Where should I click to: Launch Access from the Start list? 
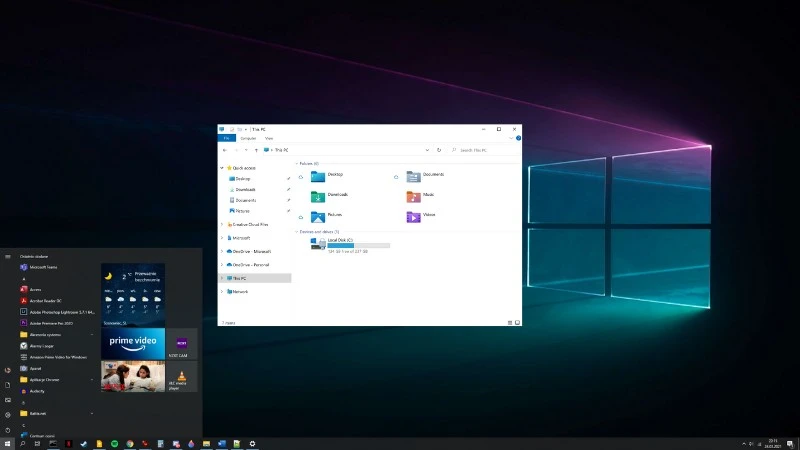[31, 289]
